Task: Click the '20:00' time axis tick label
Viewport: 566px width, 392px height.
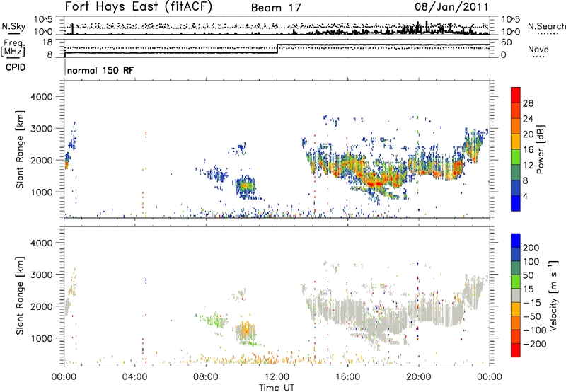Action: click(x=419, y=376)
